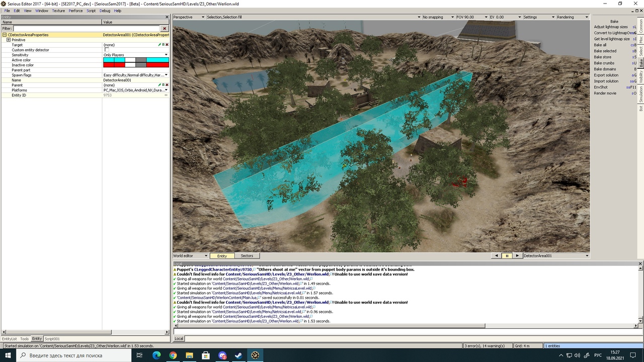This screenshot has height=362, width=644.
Task: Click the Filter text input field
Action: [x=87, y=29]
